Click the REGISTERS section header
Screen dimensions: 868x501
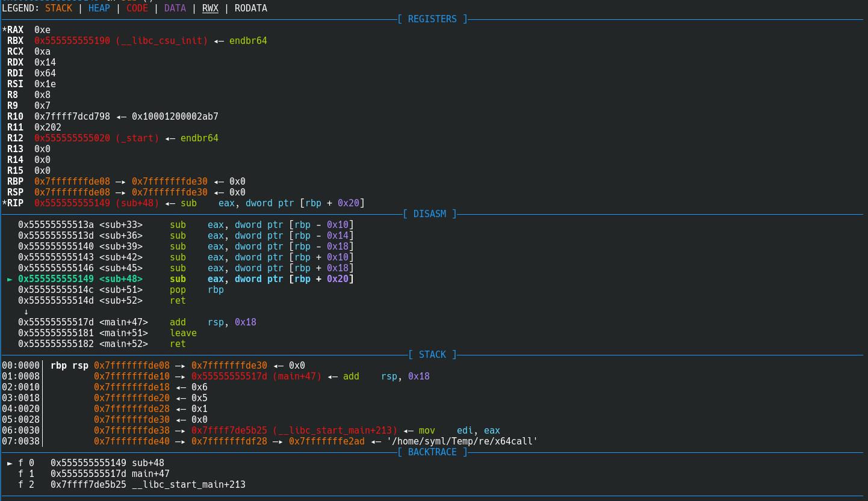(x=432, y=19)
